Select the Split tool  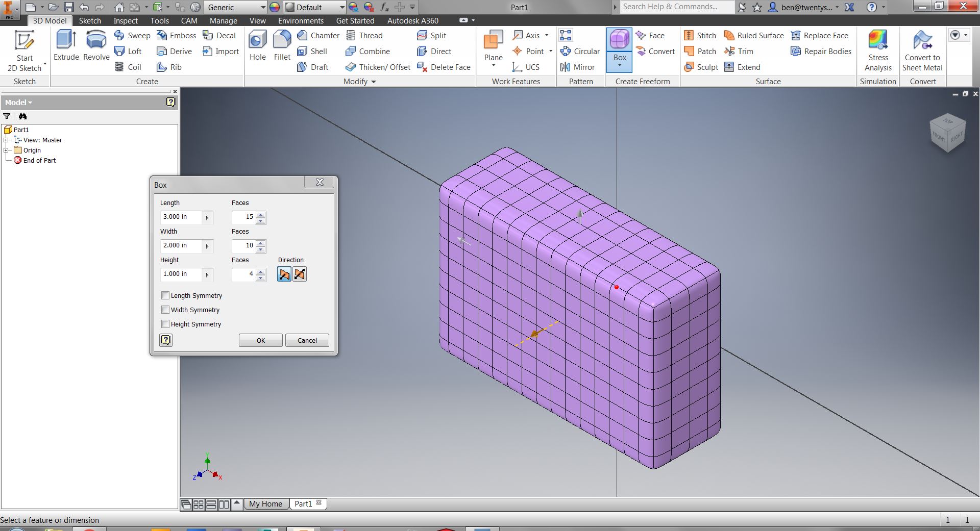click(431, 35)
